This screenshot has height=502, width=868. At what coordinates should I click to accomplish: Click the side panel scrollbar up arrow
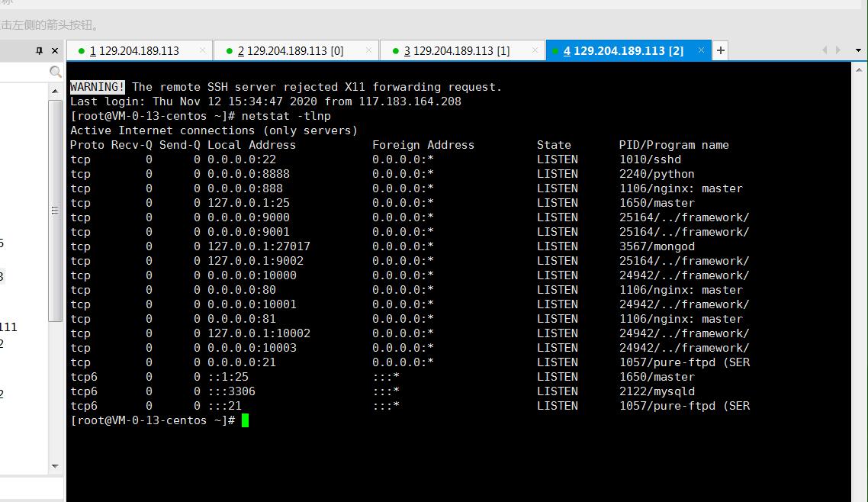(x=55, y=91)
